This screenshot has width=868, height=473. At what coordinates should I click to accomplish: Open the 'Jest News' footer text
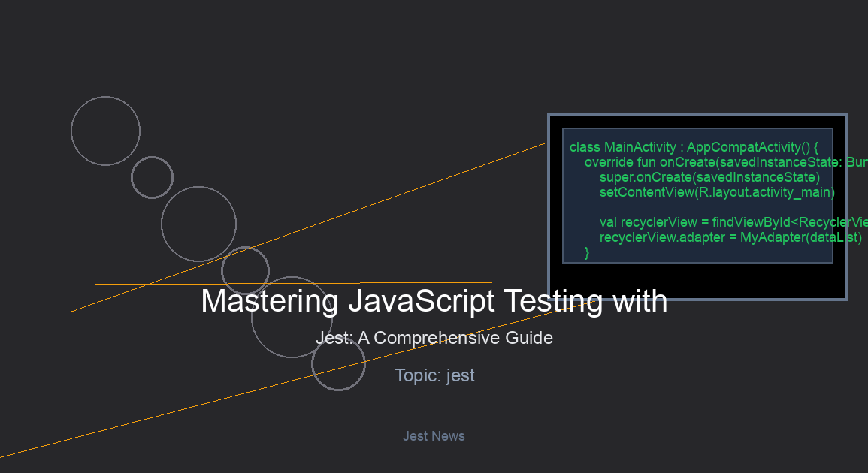coord(434,436)
